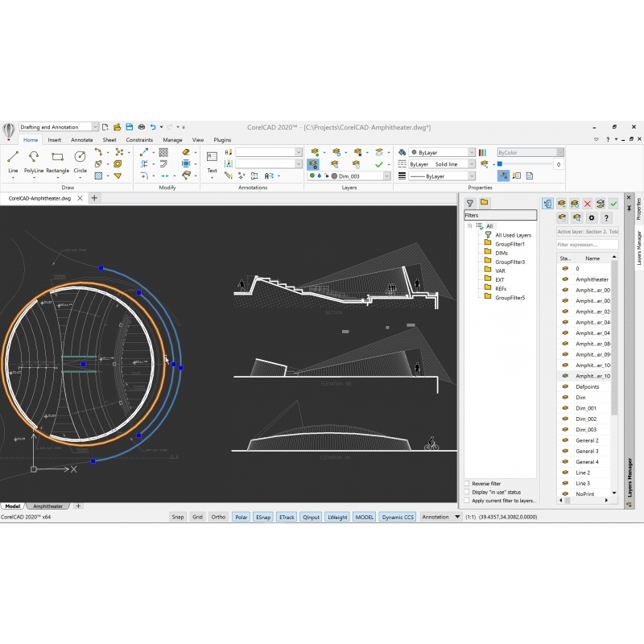This screenshot has width=644, height=644.
Task: Click the New Layer icon in Layers Manager
Action: click(561, 204)
